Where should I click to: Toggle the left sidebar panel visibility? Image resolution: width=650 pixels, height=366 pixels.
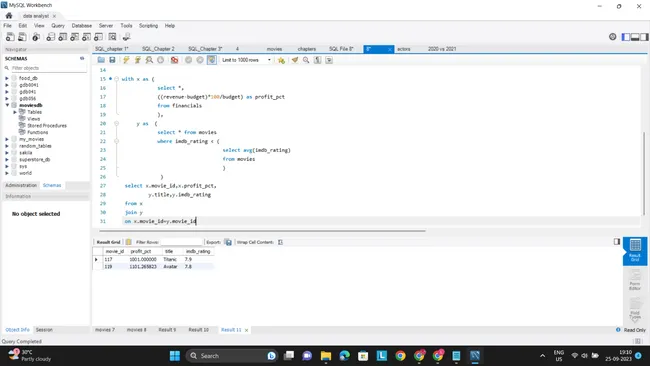point(626,37)
